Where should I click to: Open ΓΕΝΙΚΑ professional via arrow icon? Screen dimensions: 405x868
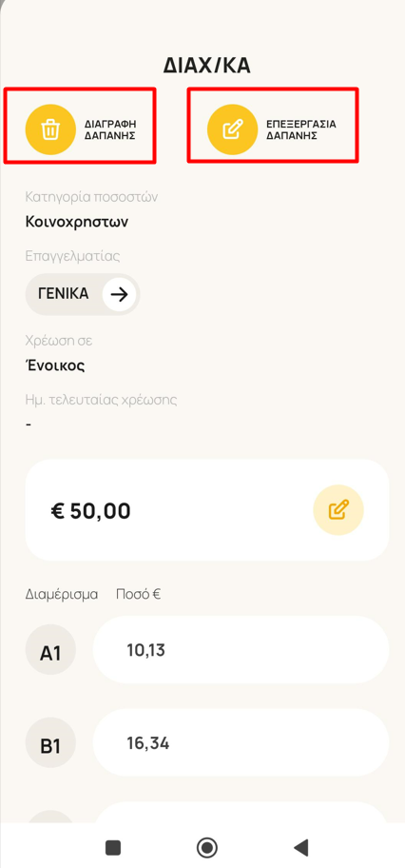point(119,294)
